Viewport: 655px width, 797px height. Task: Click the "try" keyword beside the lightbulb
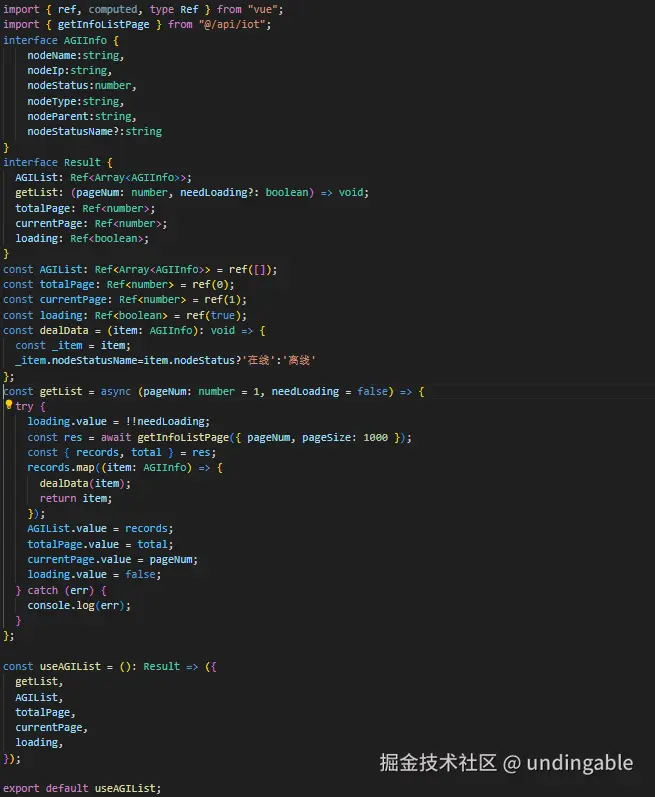pos(24,407)
